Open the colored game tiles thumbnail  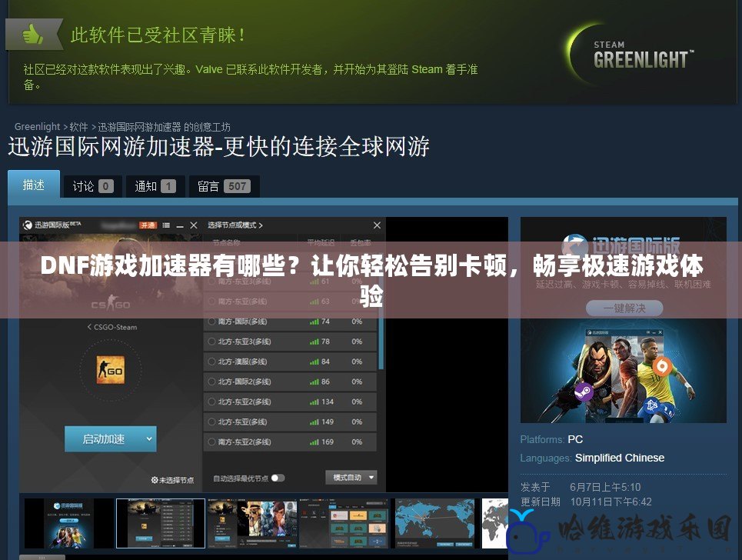(x=343, y=523)
